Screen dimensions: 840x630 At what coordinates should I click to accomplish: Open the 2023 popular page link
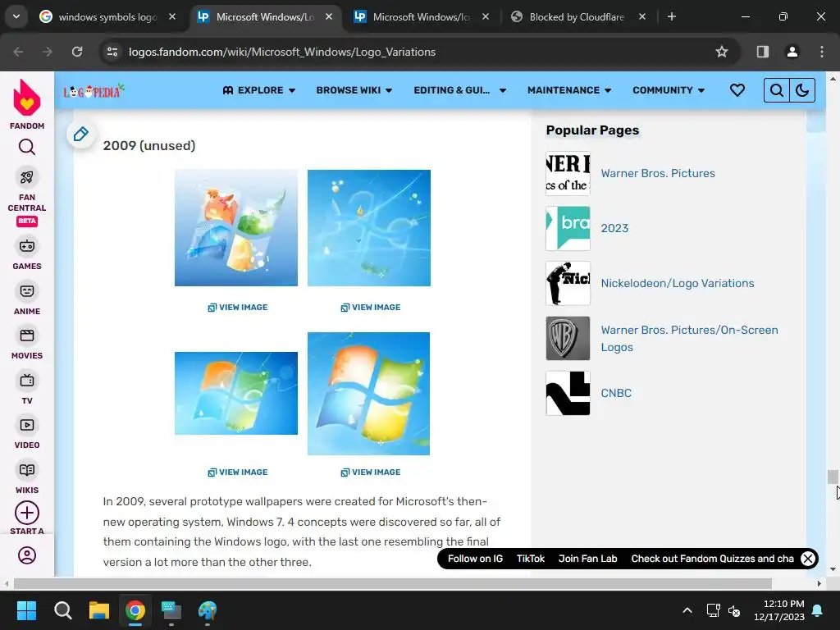pyautogui.click(x=614, y=228)
